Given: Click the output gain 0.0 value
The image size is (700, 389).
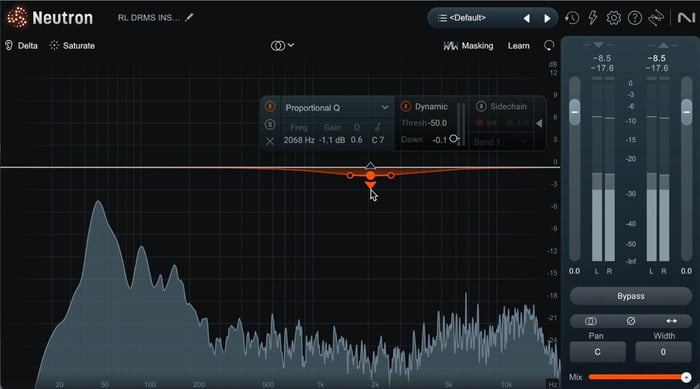Looking at the screenshot, I should pyautogui.click(x=686, y=271).
